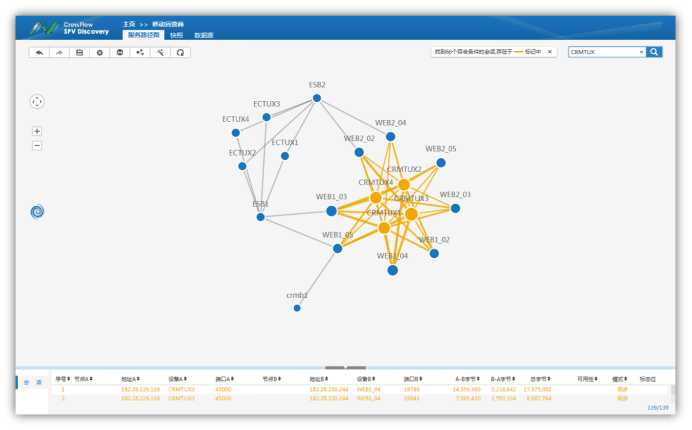Select the ESB2 node in graph

tap(316, 97)
